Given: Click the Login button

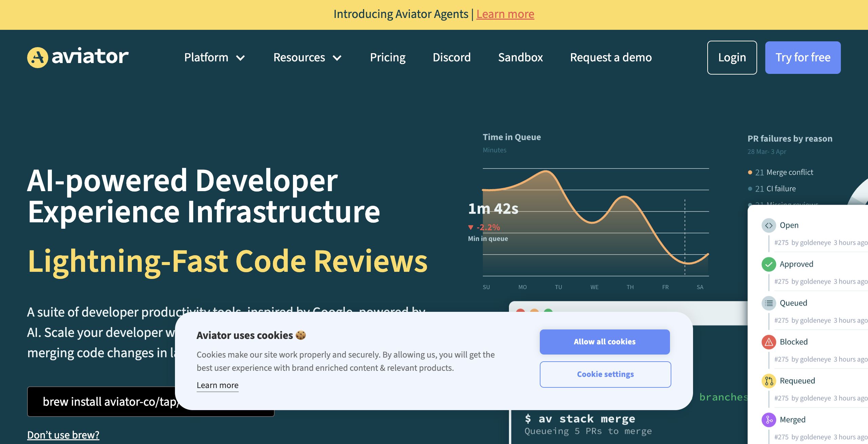Looking at the screenshot, I should coord(732,58).
